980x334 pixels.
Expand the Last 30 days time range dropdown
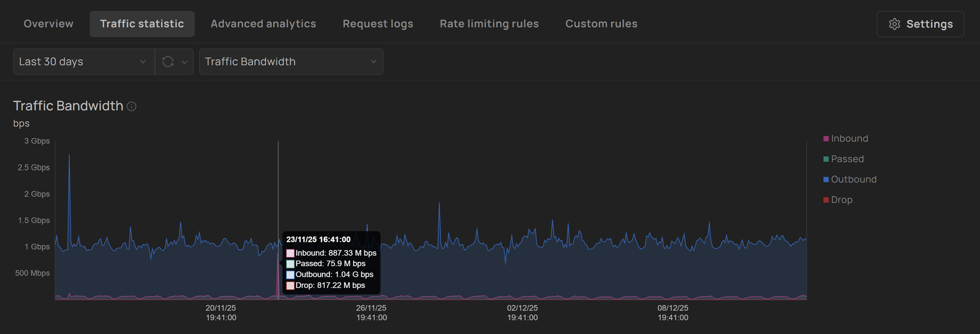click(84, 62)
